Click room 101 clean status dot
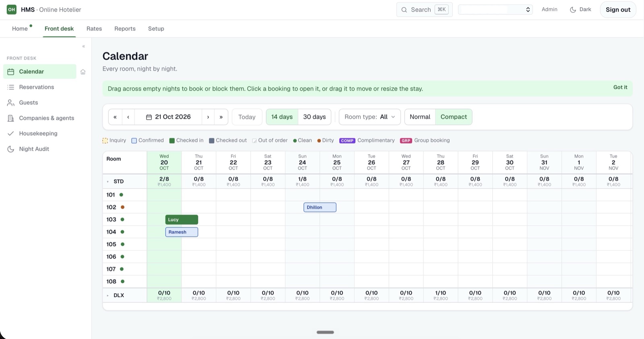Screen dimensions: 644x339 (x=121, y=195)
